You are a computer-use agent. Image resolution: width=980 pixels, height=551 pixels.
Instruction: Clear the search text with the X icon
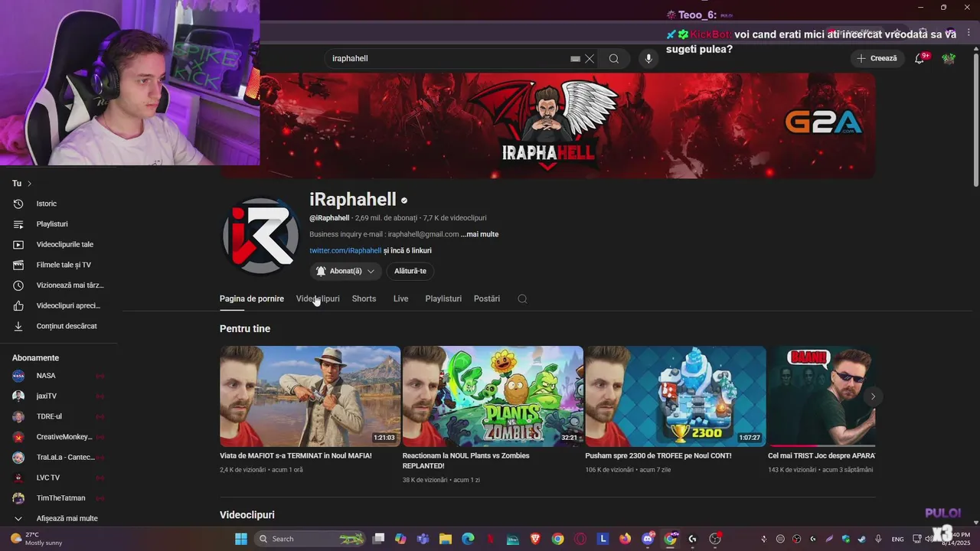[x=590, y=58]
